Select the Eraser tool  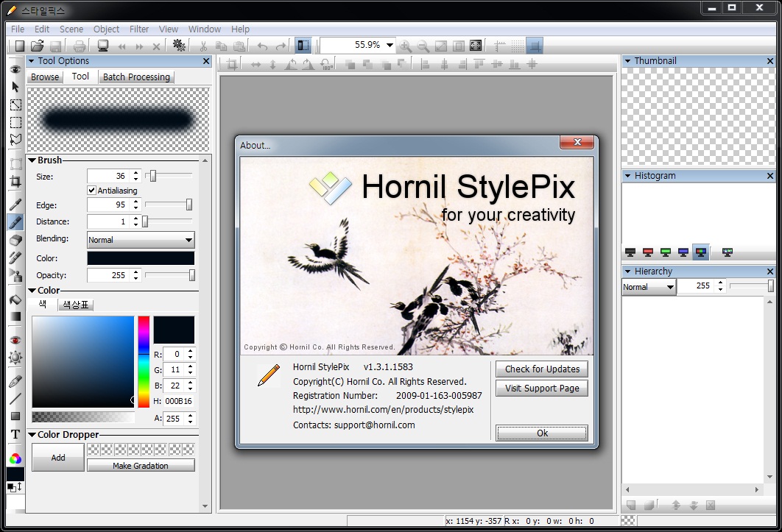coord(15,240)
